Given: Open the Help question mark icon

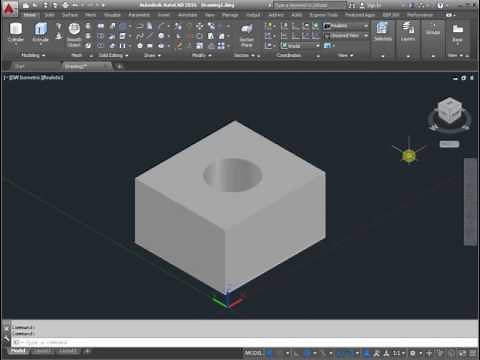Looking at the screenshot, I should coord(440,5).
